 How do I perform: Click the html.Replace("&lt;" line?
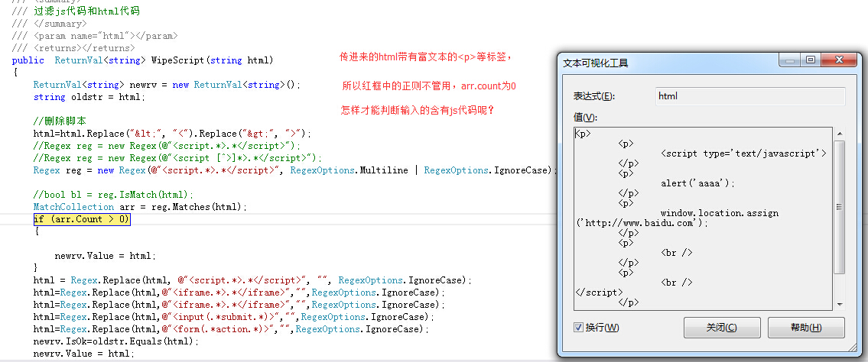[173, 133]
